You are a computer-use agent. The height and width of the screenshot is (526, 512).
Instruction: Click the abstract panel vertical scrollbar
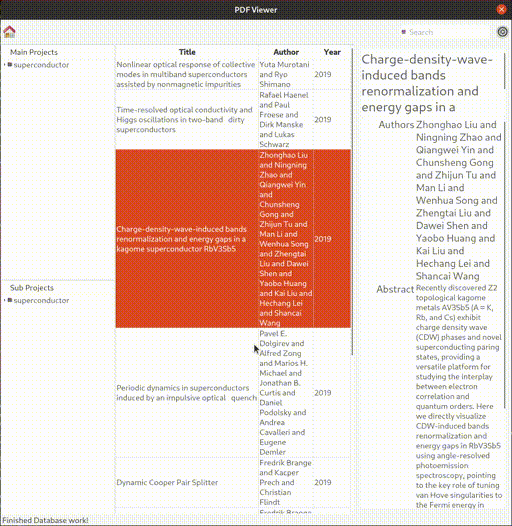tap(505, 265)
